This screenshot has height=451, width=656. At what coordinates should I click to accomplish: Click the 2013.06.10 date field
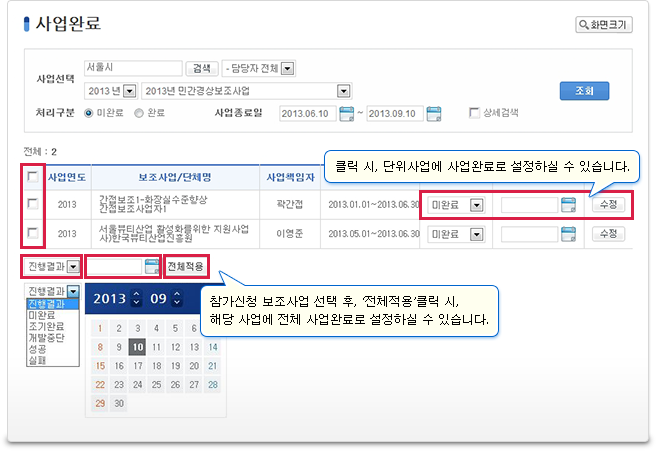[308, 113]
